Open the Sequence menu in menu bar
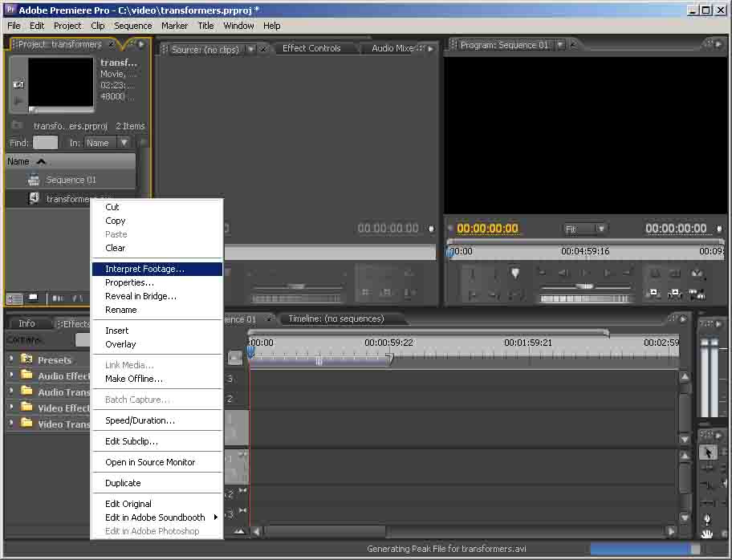This screenshot has width=732, height=560. point(132,26)
